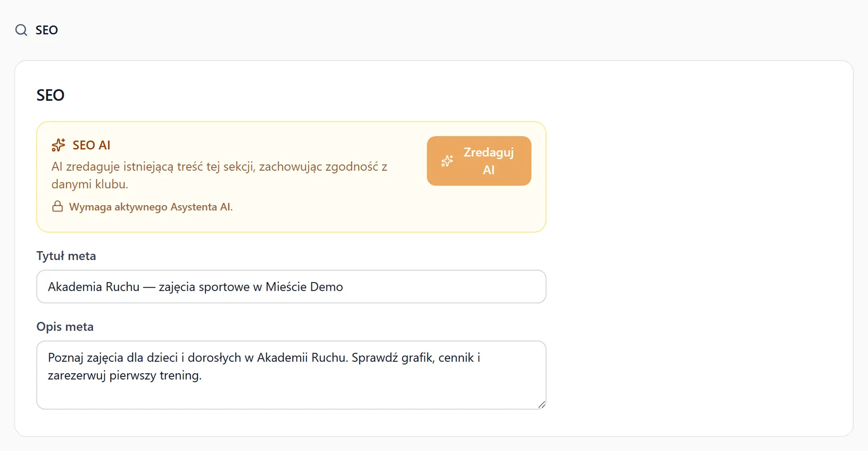
Task: Click the SEO card section heading
Action: tap(50, 95)
